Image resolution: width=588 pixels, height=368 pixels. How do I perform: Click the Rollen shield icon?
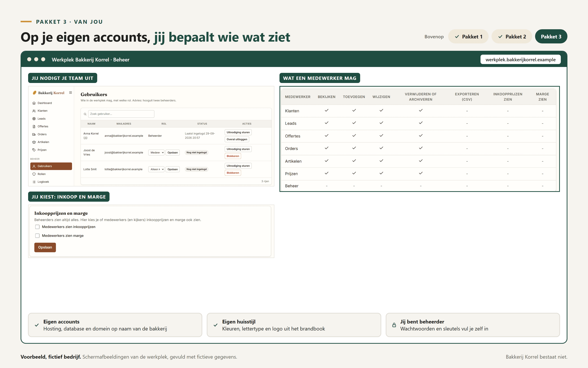tap(34, 174)
